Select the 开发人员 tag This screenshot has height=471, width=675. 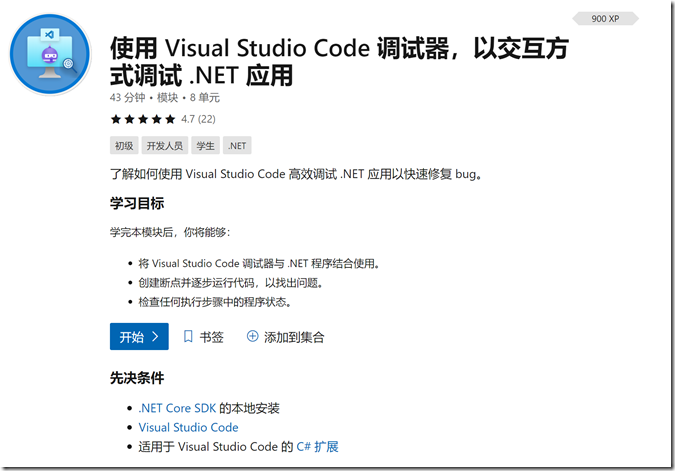[165, 146]
